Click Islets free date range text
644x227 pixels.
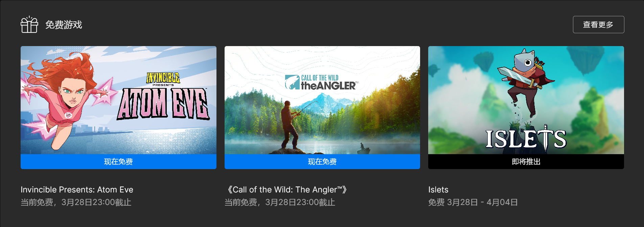(473, 202)
